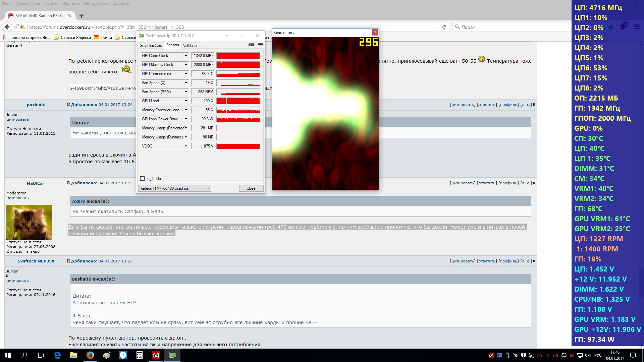
Task: Open the Calculator taskbar icon
Action: click(x=140, y=355)
